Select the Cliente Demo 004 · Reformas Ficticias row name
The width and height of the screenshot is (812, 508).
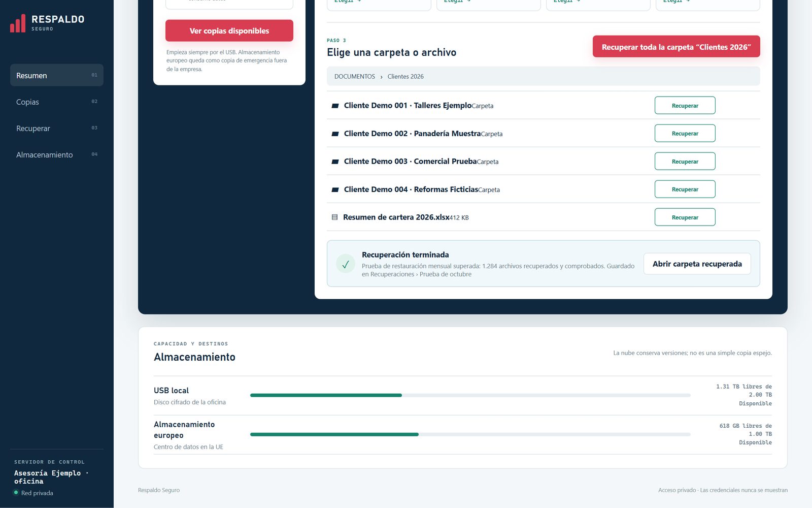click(x=411, y=189)
